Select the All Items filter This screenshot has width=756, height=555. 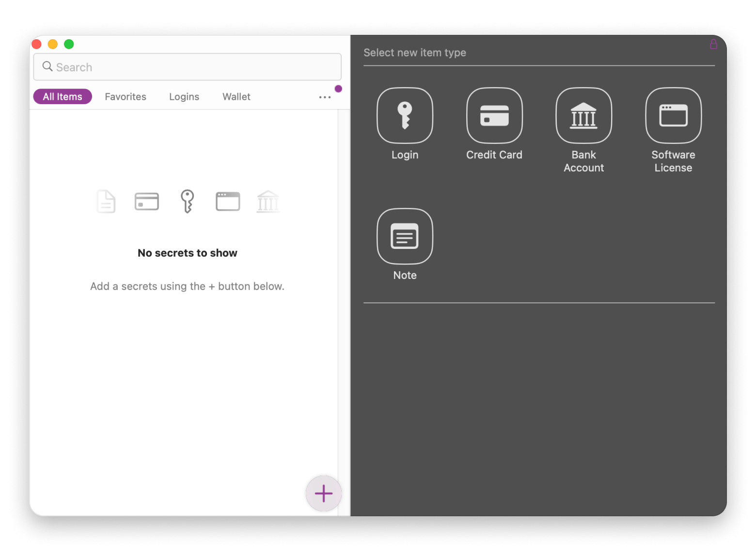pos(62,96)
